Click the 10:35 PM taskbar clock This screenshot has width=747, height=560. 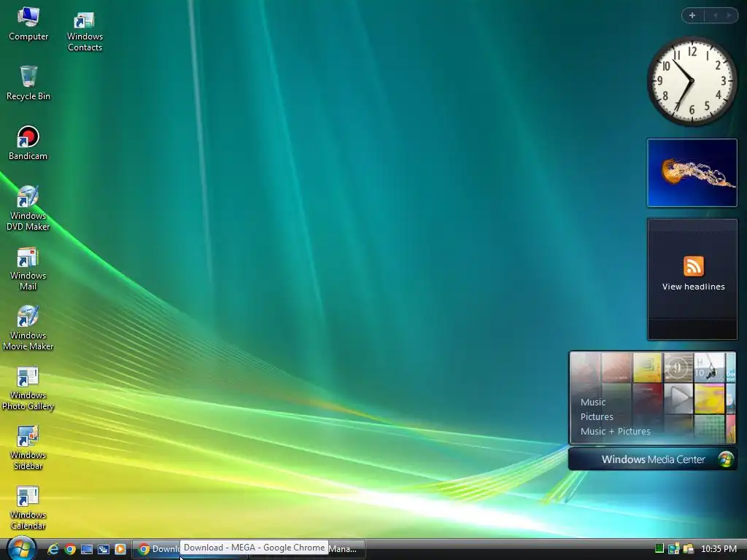click(719, 549)
